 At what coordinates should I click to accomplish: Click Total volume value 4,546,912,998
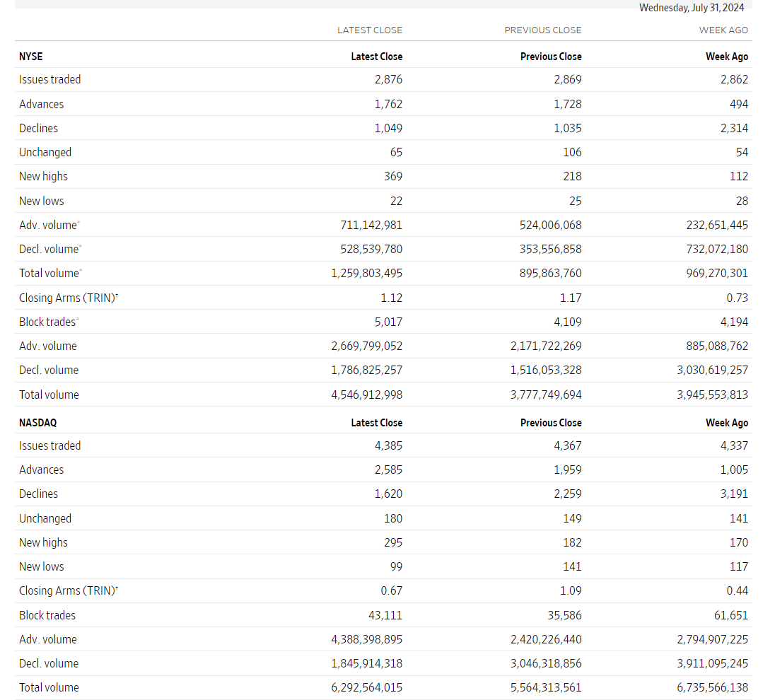click(x=367, y=395)
